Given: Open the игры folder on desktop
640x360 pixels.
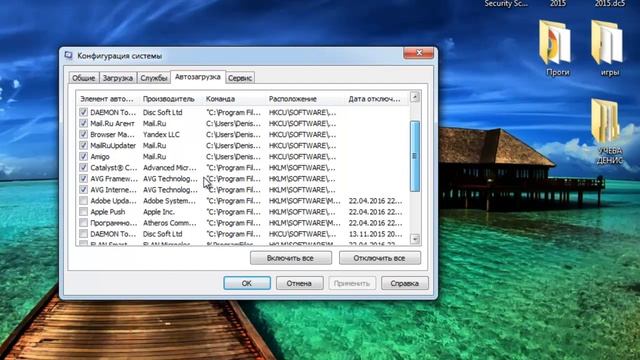Looking at the screenshot, I should pos(609,48).
